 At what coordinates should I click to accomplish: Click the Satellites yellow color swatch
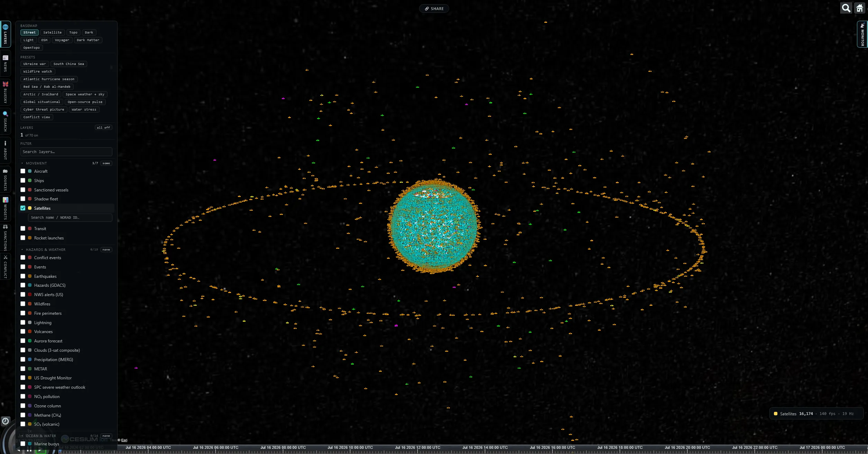point(30,208)
